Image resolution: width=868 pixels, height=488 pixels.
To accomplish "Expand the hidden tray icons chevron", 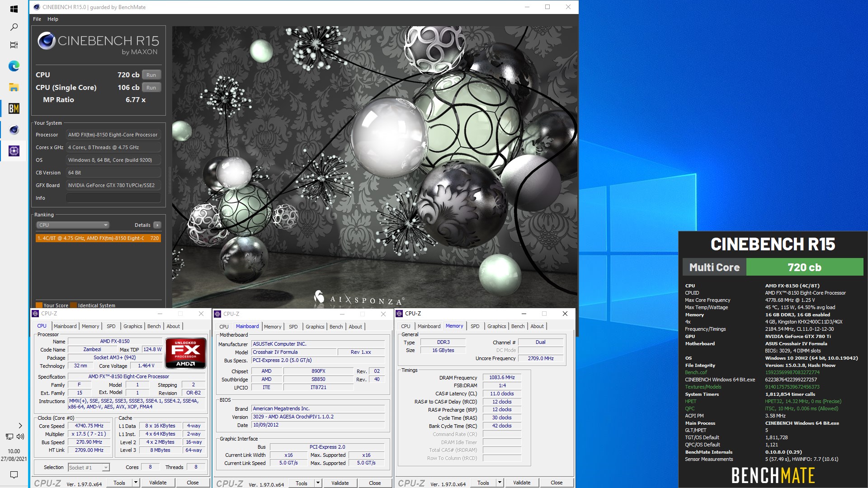I will coord(20,426).
